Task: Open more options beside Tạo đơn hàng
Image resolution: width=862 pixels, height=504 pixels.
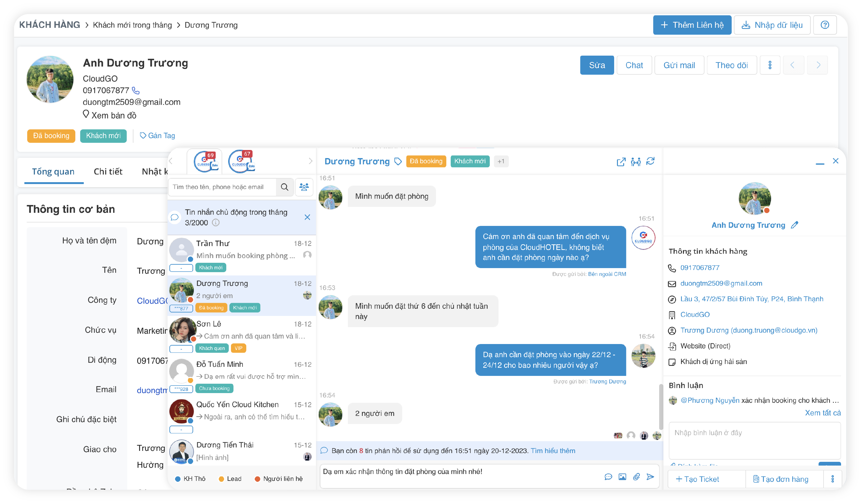Action: [832, 479]
